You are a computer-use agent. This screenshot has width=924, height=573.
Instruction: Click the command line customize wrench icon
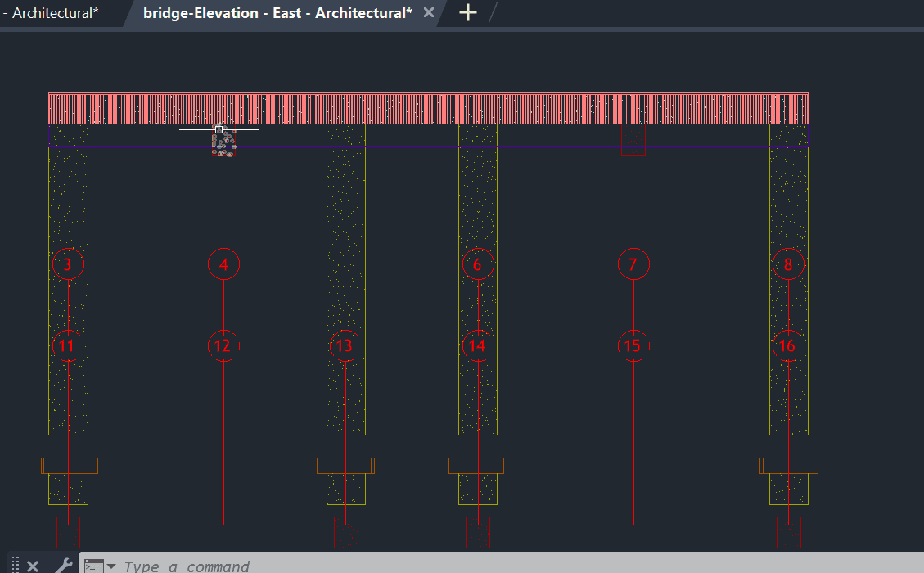coord(63,565)
